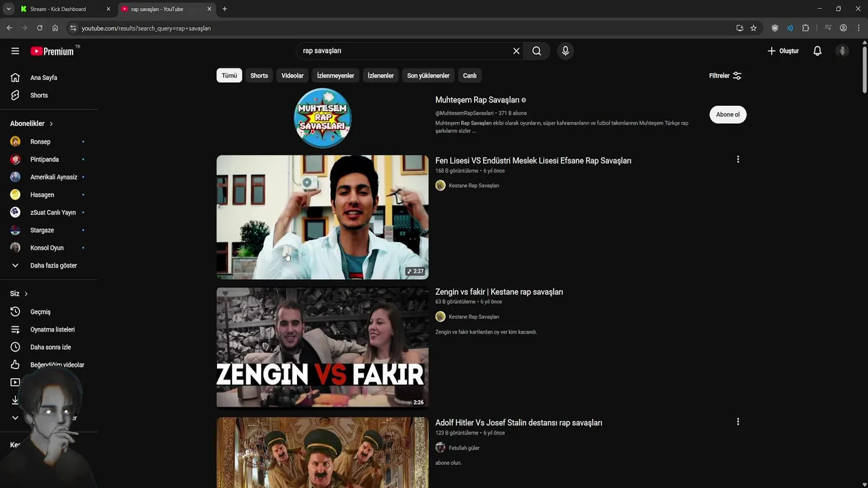Switch to Stream - Kick Dashboard tab

click(x=58, y=9)
